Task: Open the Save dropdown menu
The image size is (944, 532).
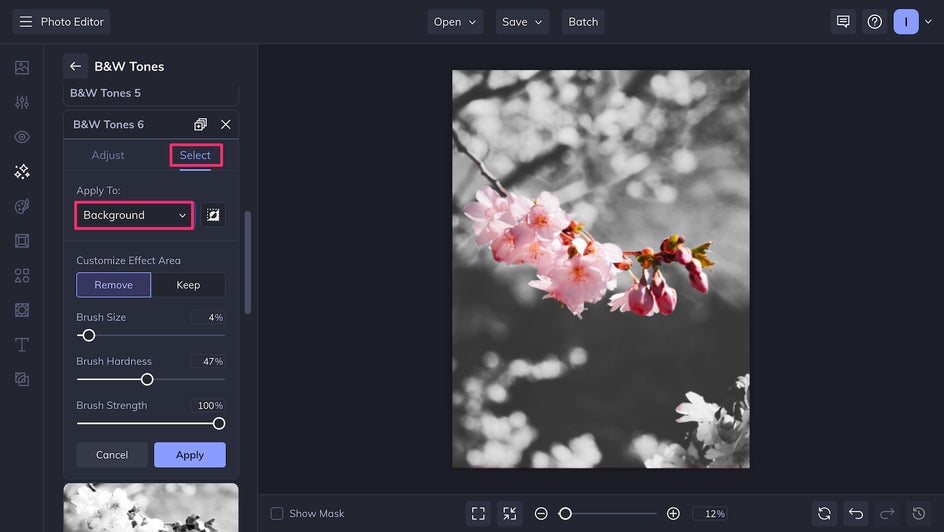Action: pyautogui.click(x=522, y=22)
